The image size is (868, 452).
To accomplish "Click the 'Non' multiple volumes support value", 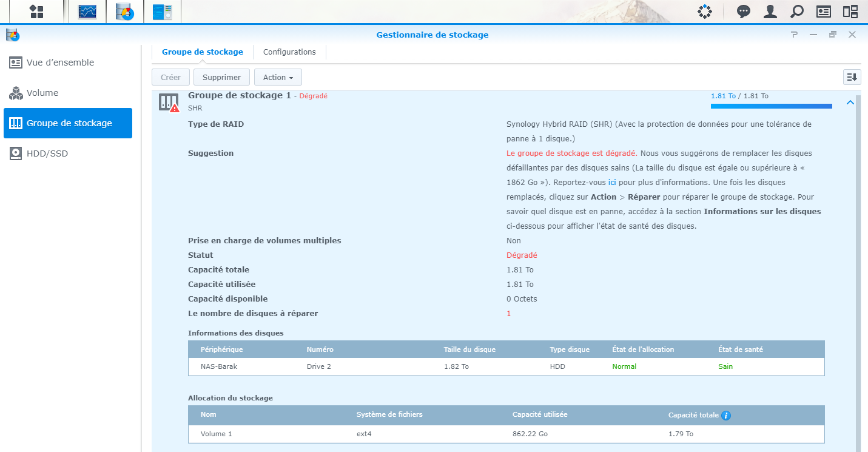I will point(514,241).
